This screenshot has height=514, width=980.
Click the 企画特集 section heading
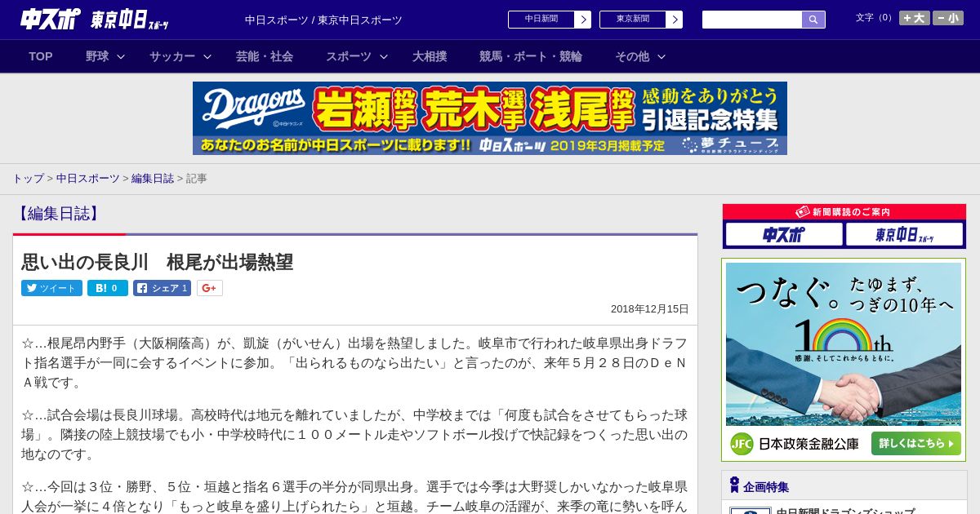point(766,487)
